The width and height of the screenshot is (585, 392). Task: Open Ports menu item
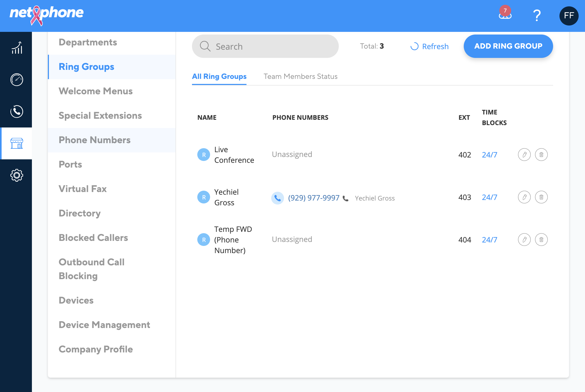[112, 165]
